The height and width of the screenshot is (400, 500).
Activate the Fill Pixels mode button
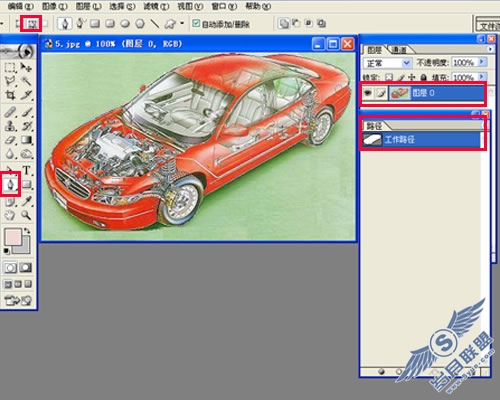tap(45, 24)
